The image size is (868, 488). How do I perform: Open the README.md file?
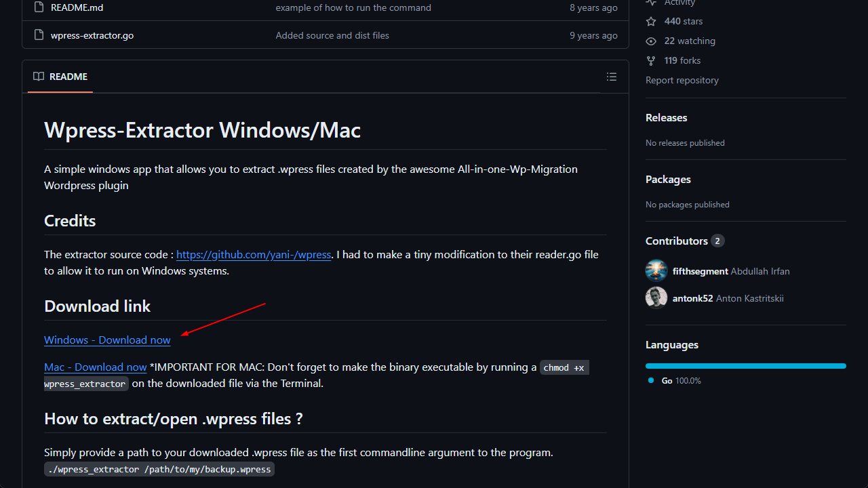[x=77, y=7]
